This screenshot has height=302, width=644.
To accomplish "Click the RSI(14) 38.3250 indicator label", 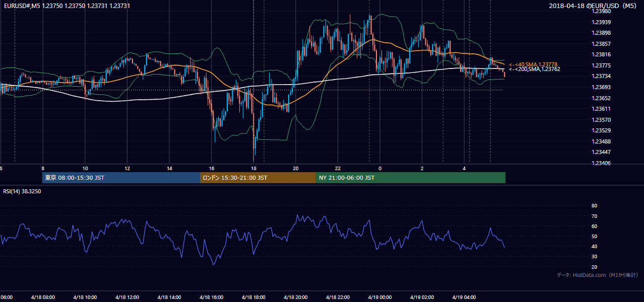I will pos(22,191).
